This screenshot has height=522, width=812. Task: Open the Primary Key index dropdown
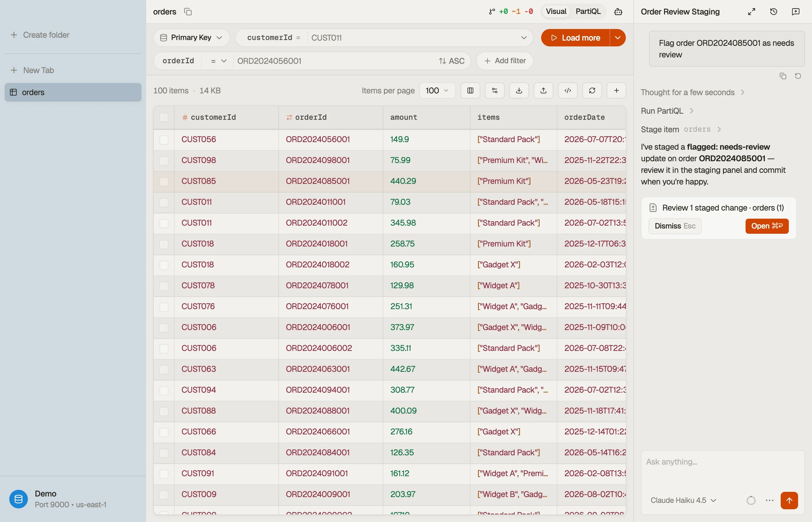(191, 38)
